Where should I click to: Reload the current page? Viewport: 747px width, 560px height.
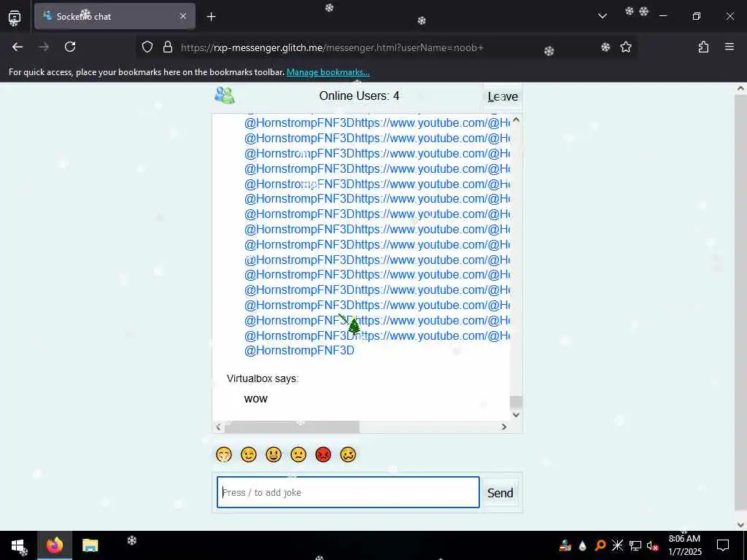coord(70,47)
